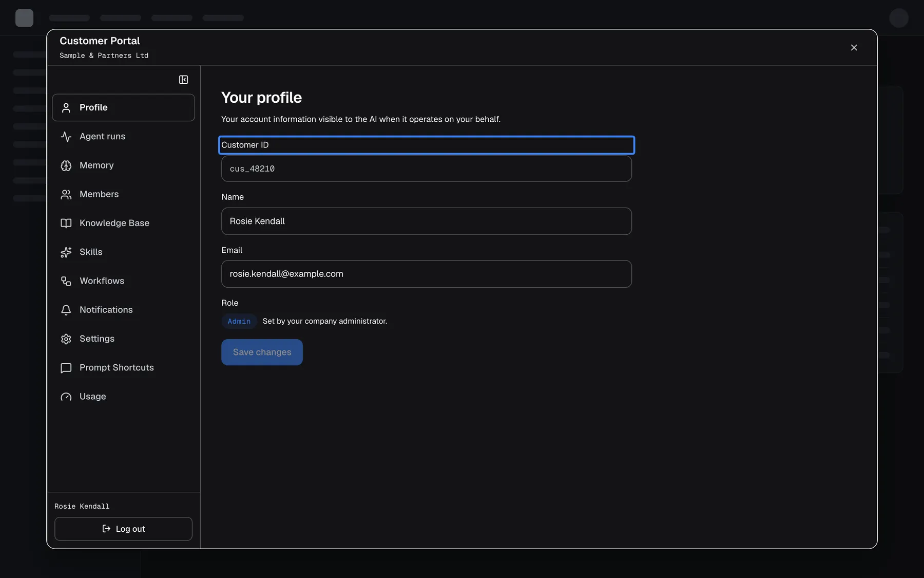Collapse the sidebar panel icon

(x=183, y=80)
